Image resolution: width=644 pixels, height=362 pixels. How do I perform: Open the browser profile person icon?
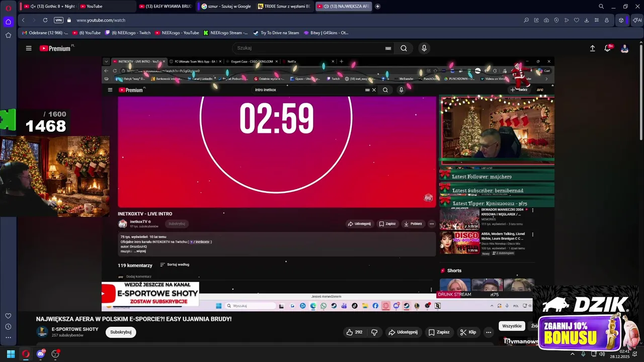coord(607,20)
